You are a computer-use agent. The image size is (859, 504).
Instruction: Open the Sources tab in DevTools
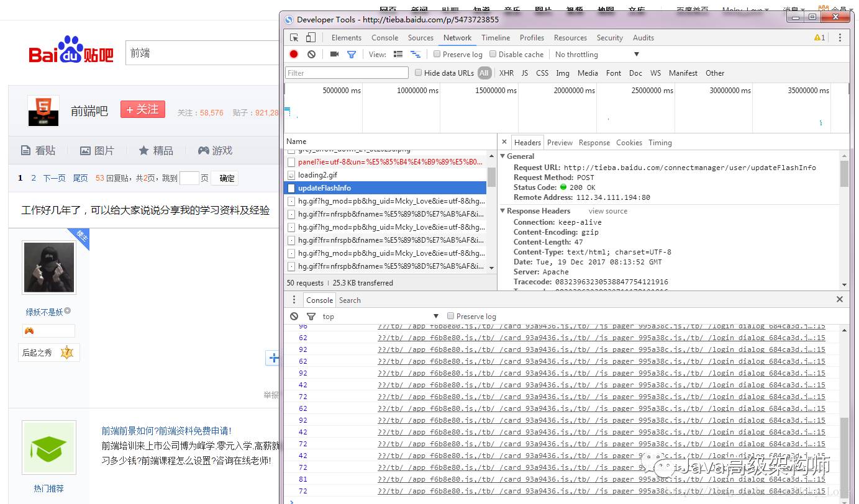420,38
